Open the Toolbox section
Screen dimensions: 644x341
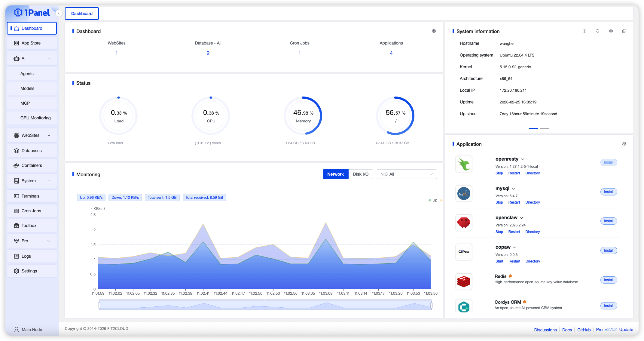click(x=29, y=226)
